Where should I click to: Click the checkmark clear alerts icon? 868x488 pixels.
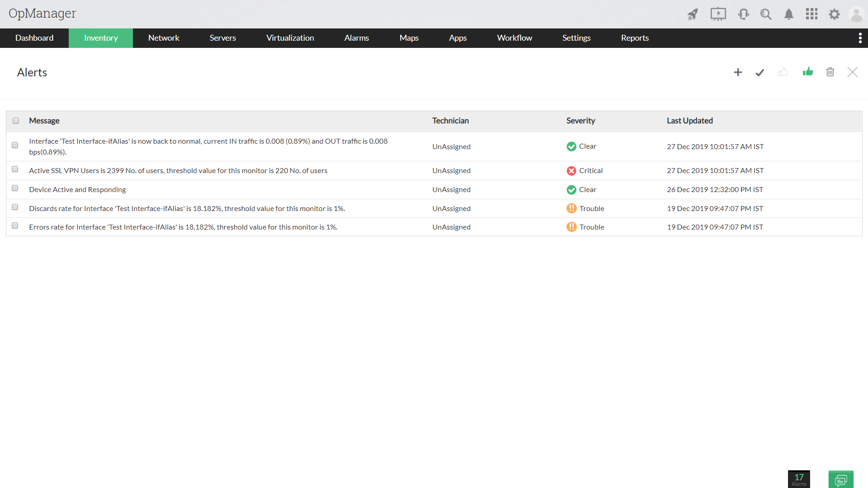[760, 72]
